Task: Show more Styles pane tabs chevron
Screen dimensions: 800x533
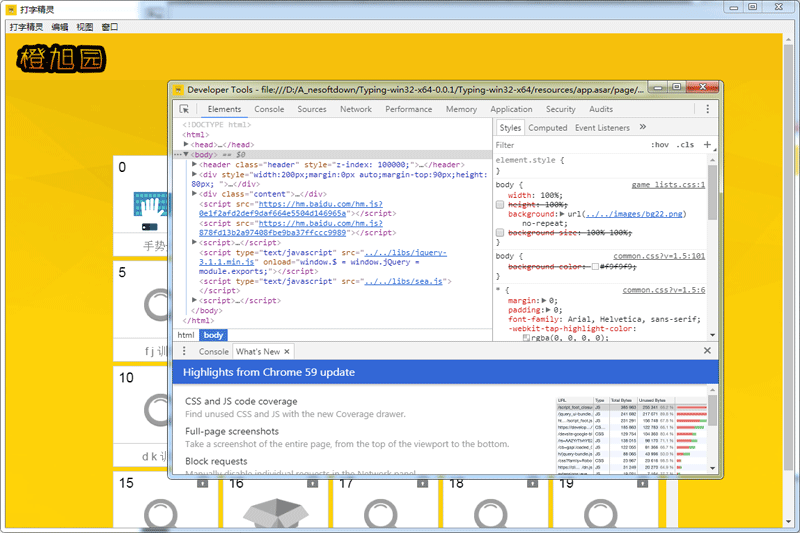Action: click(x=643, y=127)
